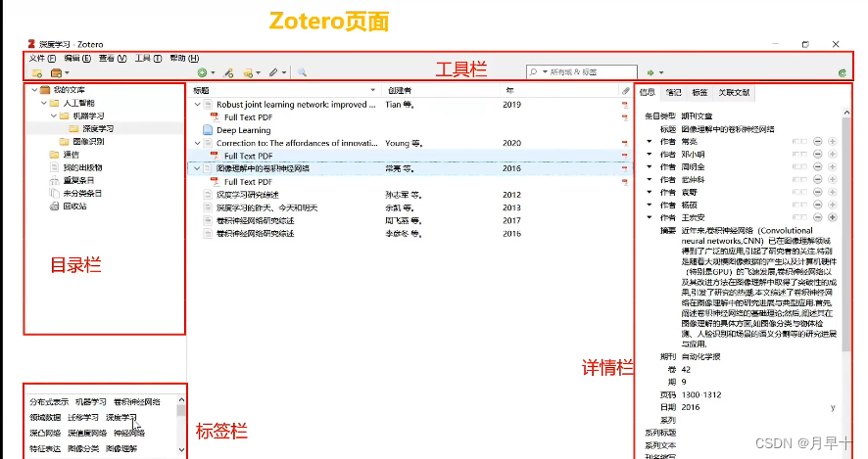Collapse the 我的文库 library tree
Viewport: 868px width, 459px height.
(x=34, y=90)
